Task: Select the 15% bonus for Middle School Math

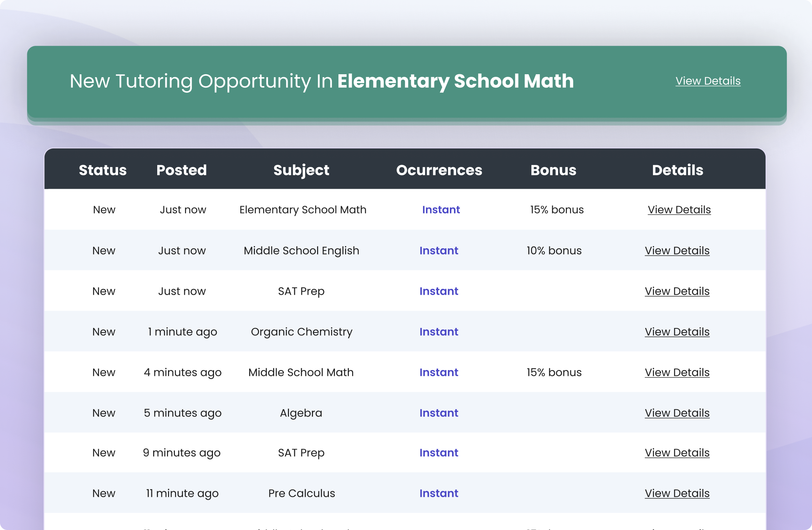Action: click(x=554, y=373)
